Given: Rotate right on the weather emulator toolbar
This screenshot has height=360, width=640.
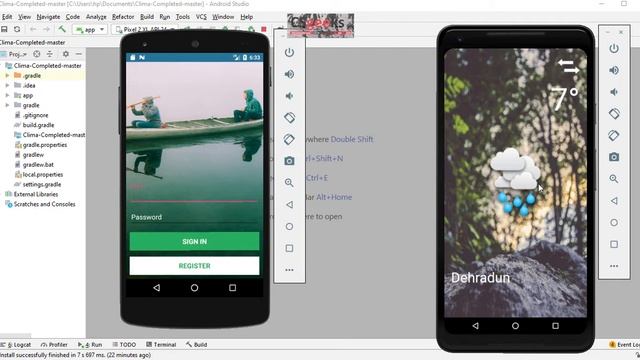Looking at the screenshot, I should 614,135.
